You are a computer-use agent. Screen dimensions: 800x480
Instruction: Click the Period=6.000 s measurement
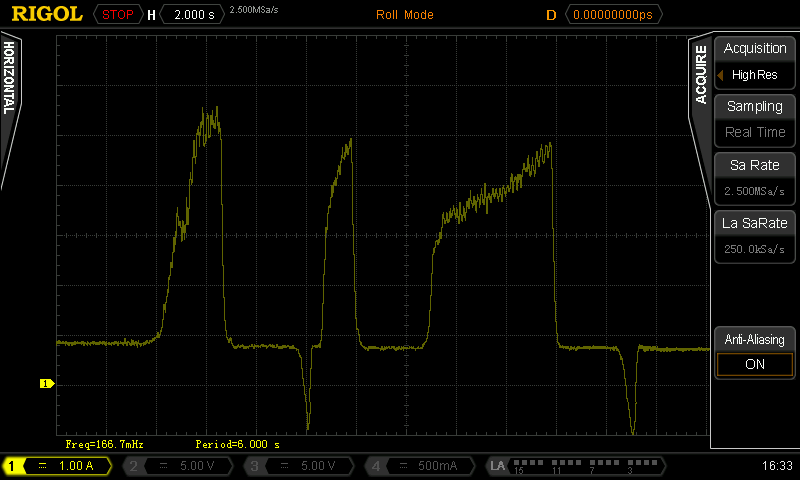237,444
